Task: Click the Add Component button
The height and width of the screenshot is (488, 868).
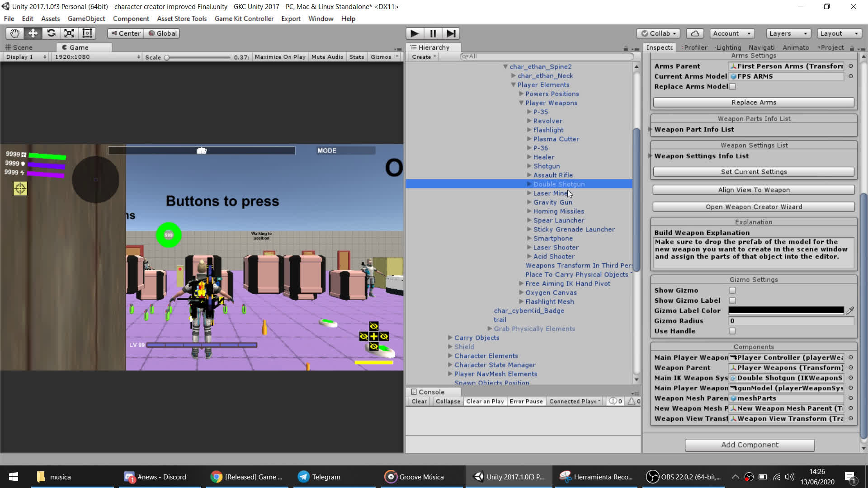Action: click(750, 445)
